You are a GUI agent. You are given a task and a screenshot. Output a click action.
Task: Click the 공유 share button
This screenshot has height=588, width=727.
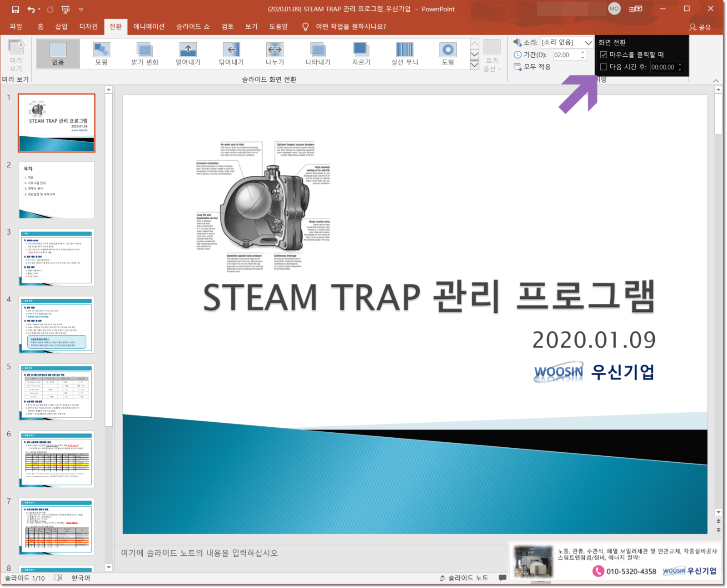(700, 27)
